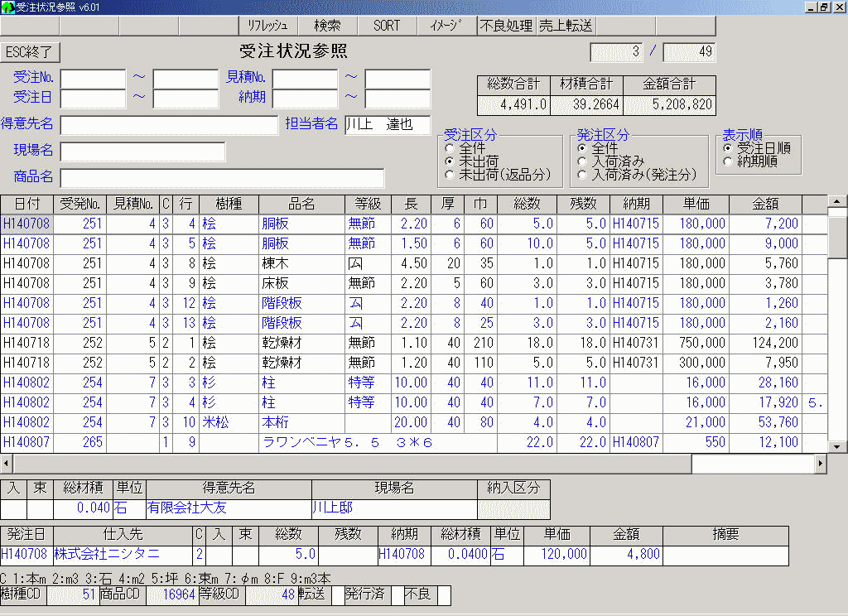Focus the 受注No. range start field
This screenshot has height=616, width=848.
point(93,79)
